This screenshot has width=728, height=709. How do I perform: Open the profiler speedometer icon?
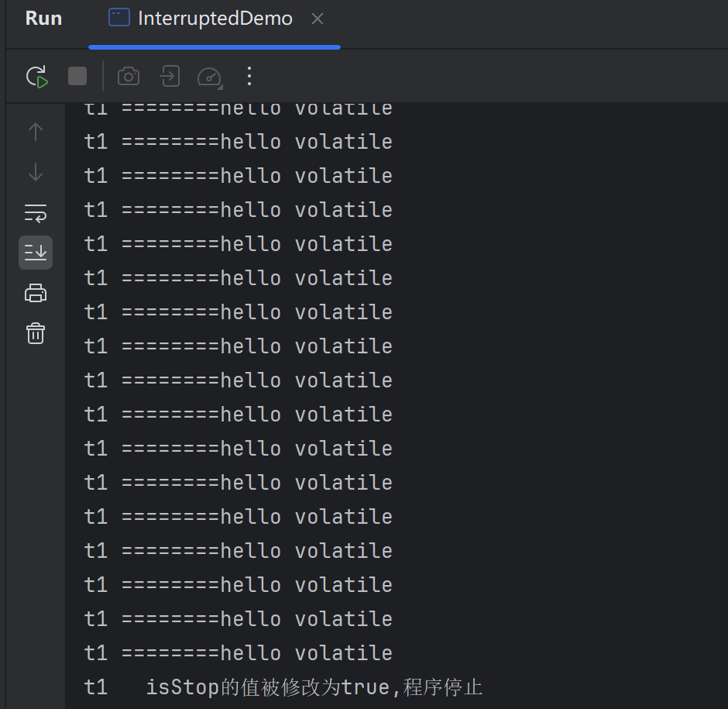[209, 77]
